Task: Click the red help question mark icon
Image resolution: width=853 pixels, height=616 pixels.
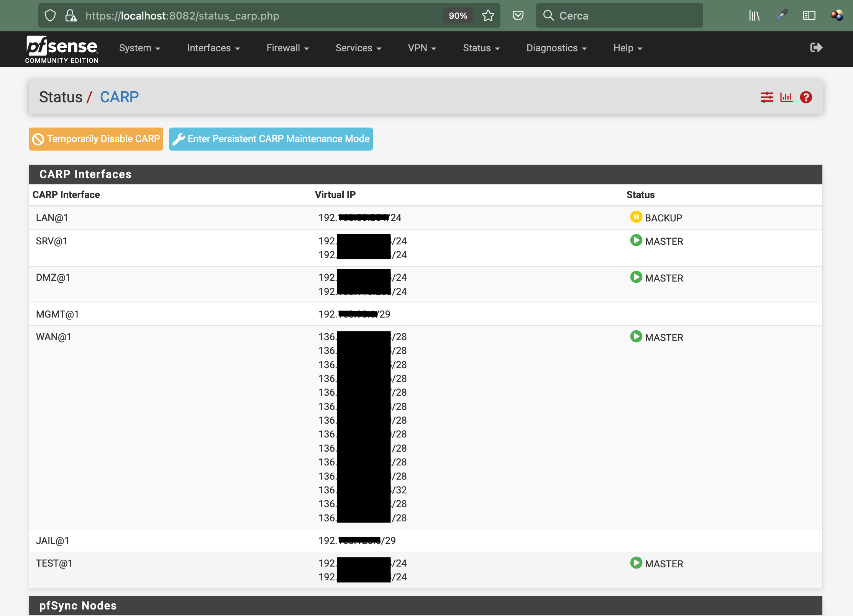Action: point(806,97)
